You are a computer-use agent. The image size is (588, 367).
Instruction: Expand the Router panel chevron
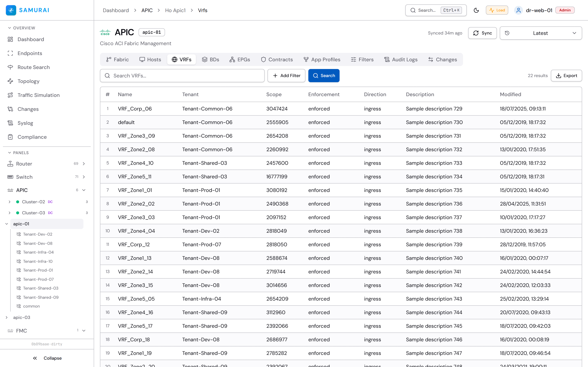click(x=84, y=164)
